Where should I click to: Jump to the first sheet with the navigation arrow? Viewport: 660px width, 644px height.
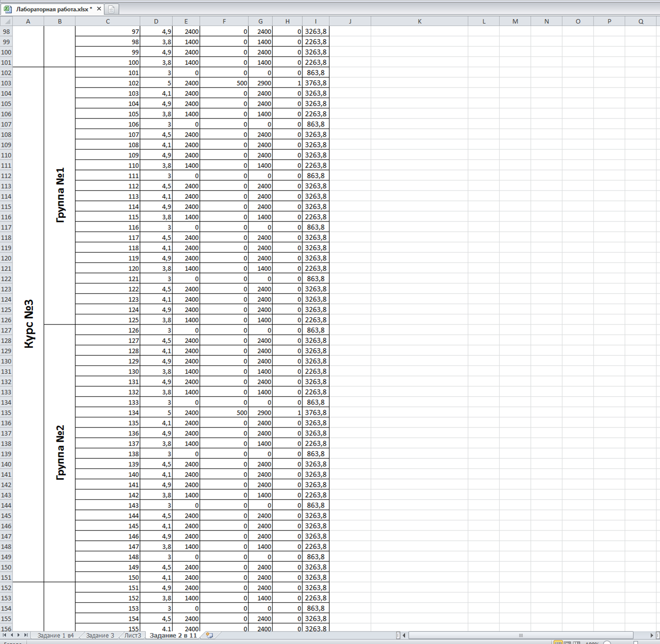tap(5, 635)
